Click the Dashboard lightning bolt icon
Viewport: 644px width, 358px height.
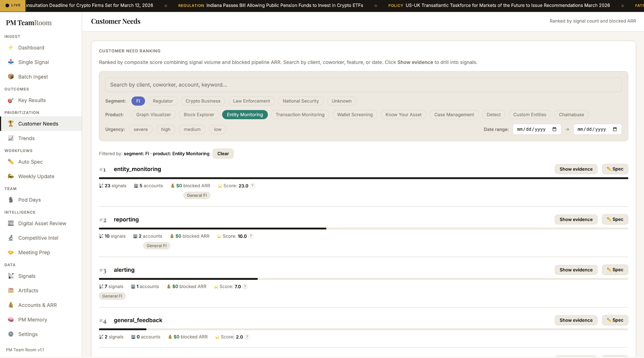pyautogui.click(x=11, y=48)
